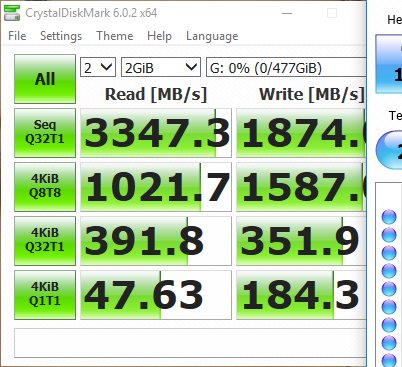Open the Help menu

[x=159, y=36]
